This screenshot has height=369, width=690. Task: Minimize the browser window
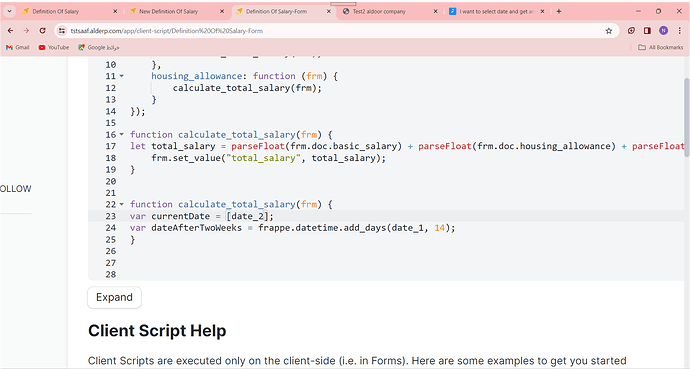click(x=638, y=11)
